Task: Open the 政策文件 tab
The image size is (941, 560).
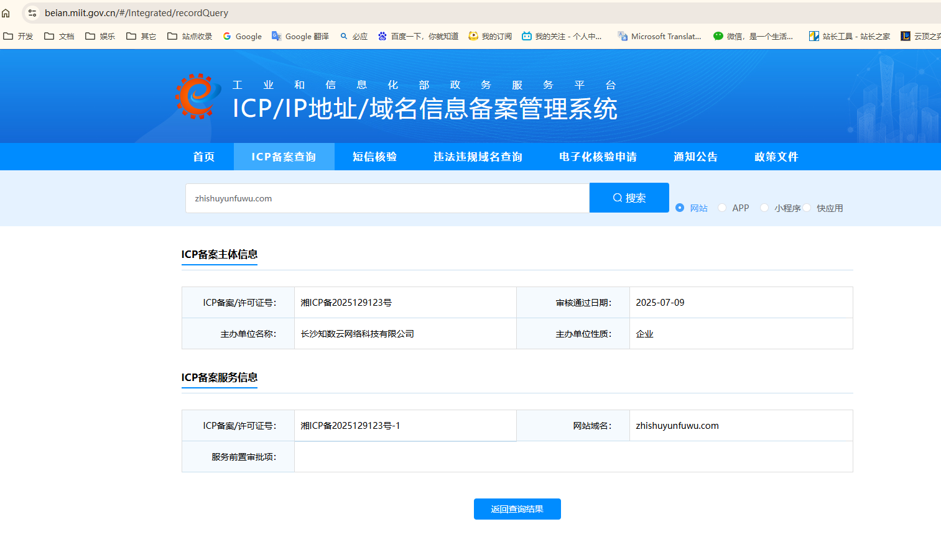Action: point(776,157)
